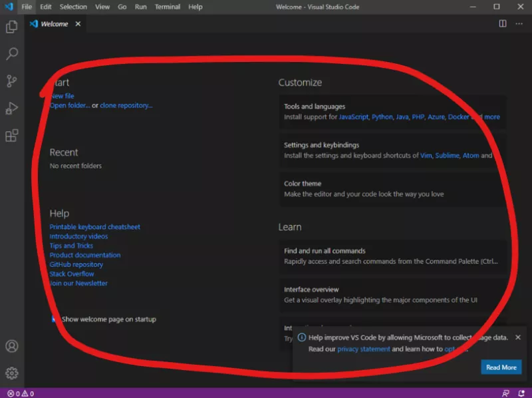Screen dimensions: 532x398
Task: Open the editor More Actions ellipsis
Action: tap(519, 23)
